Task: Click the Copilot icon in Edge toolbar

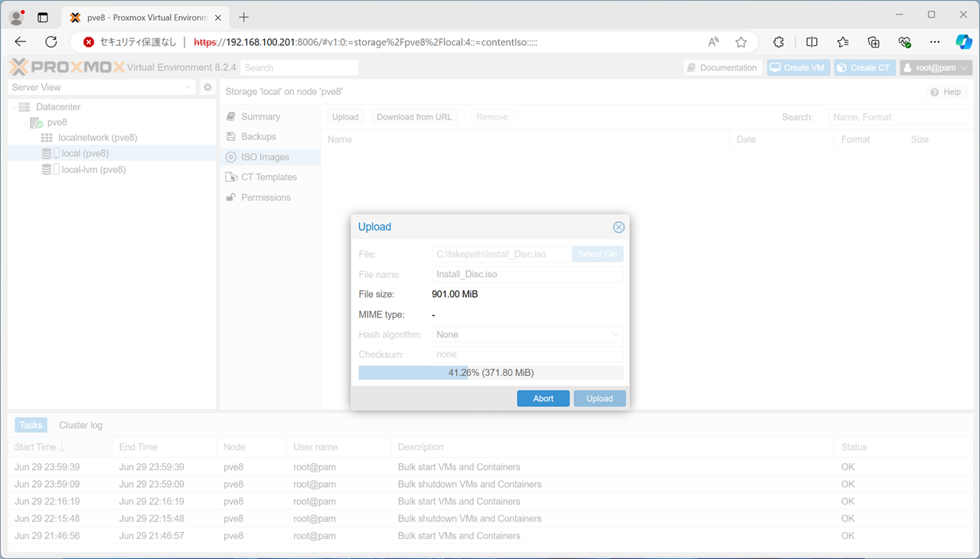Action: pos(963,42)
